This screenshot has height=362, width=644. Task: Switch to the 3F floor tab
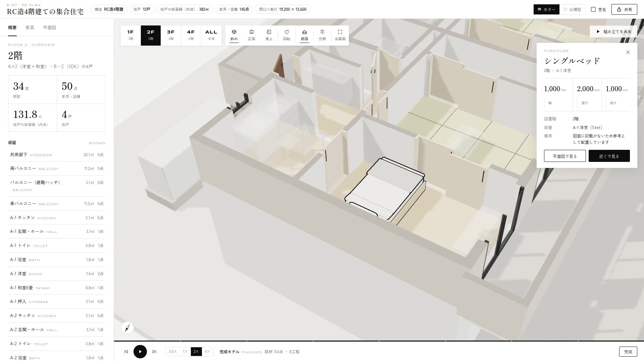(171, 35)
